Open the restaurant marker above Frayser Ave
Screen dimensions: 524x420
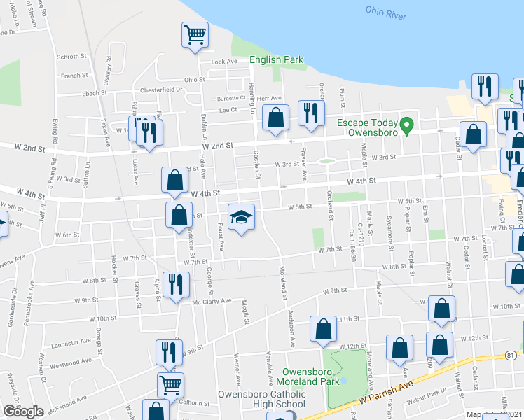310,113
